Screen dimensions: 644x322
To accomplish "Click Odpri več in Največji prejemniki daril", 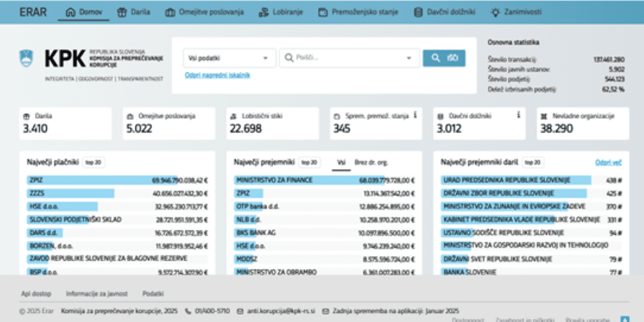I will click(x=608, y=162).
